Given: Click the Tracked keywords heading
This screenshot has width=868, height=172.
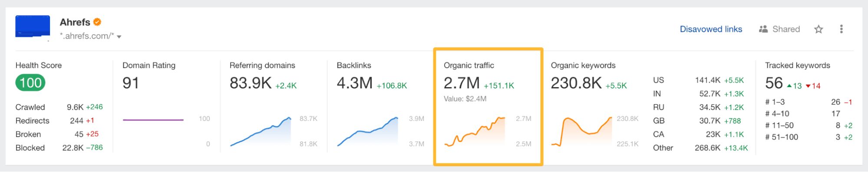Looking at the screenshot, I should (x=797, y=65).
